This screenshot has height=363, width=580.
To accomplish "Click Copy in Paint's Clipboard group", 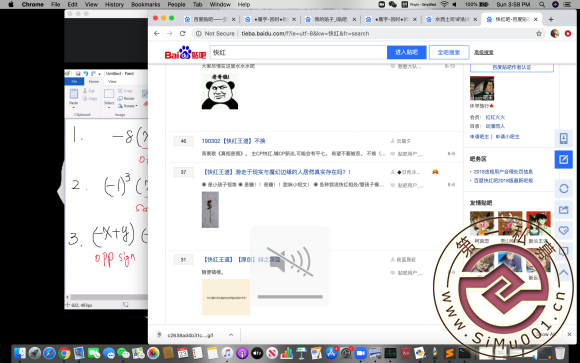I will click(x=90, y=98).
